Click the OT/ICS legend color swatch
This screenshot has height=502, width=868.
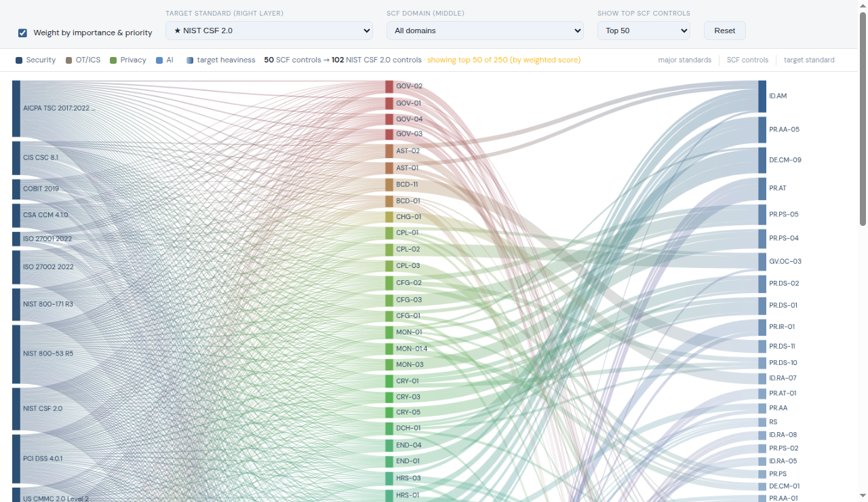pos(68,60)
